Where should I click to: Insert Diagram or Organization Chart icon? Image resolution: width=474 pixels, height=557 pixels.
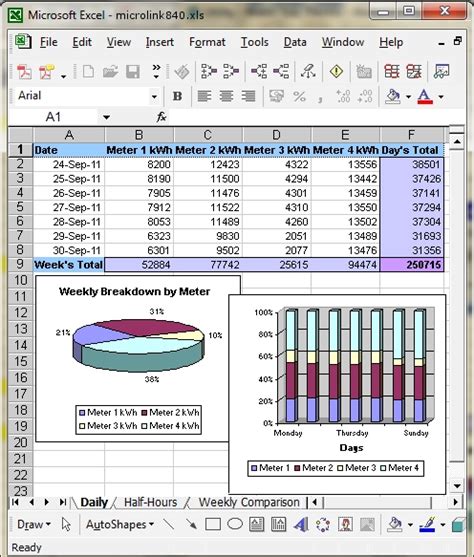323,524
